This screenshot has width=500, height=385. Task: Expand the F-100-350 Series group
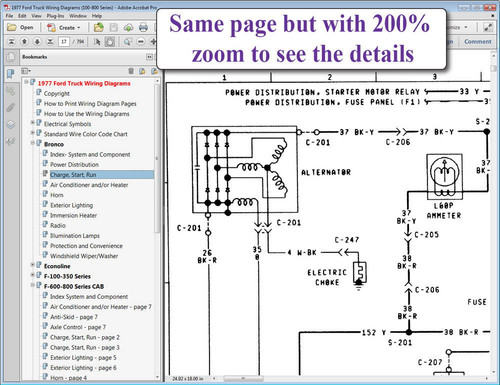point(33,275)
